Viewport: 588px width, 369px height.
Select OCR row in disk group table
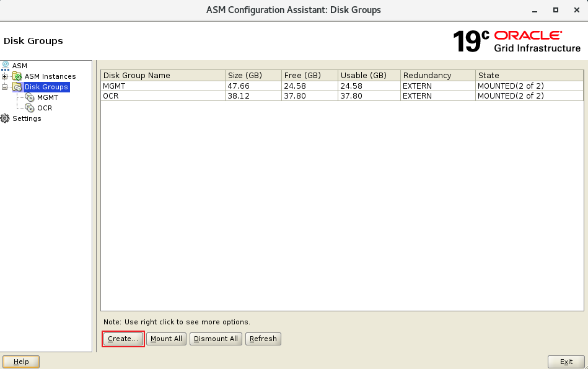pyautogui.click(x=342, y=96)
